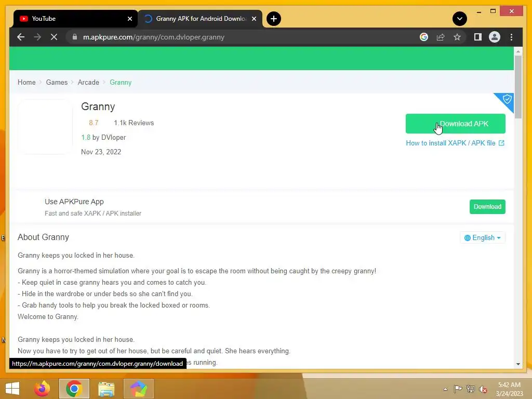
Task: Click the 1.1k Reviews text
Action: coord(134,123)
